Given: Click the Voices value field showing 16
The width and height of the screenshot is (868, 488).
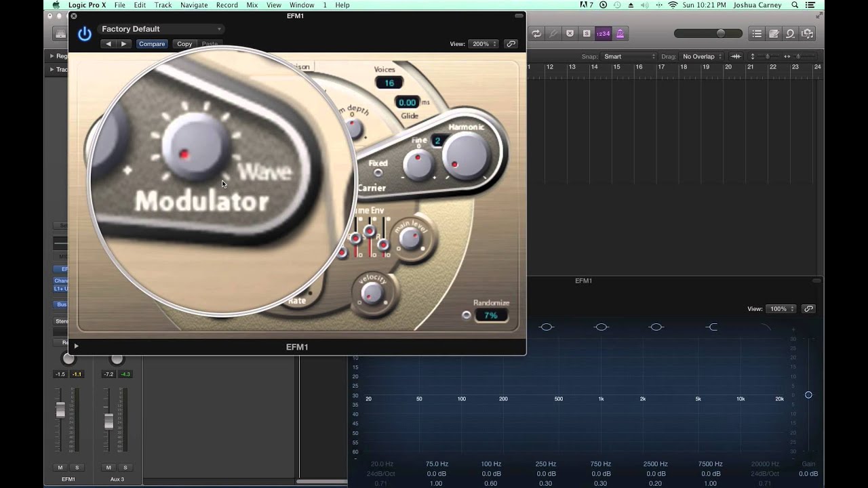Looking at the screenshot, I should pos(389,83).
